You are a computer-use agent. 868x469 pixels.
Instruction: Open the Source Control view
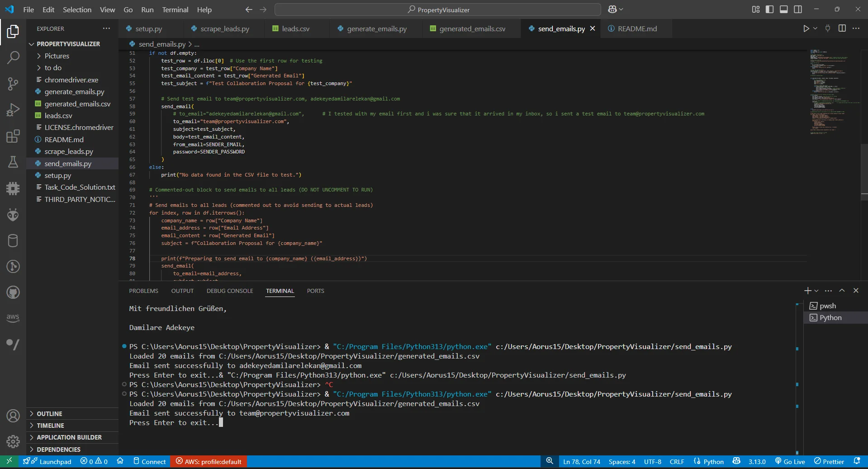13,84
